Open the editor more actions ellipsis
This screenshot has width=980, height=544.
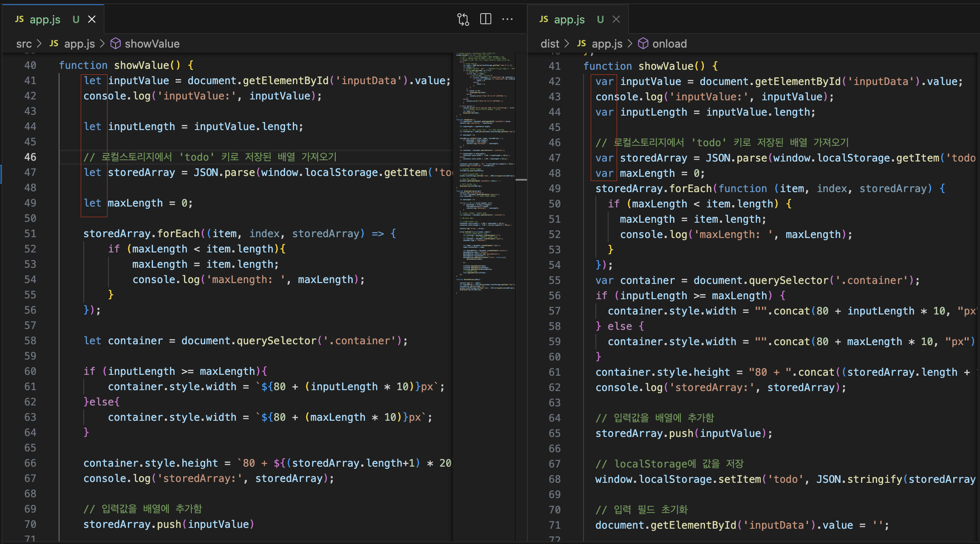pyautogui.click(x=507, y=19)
